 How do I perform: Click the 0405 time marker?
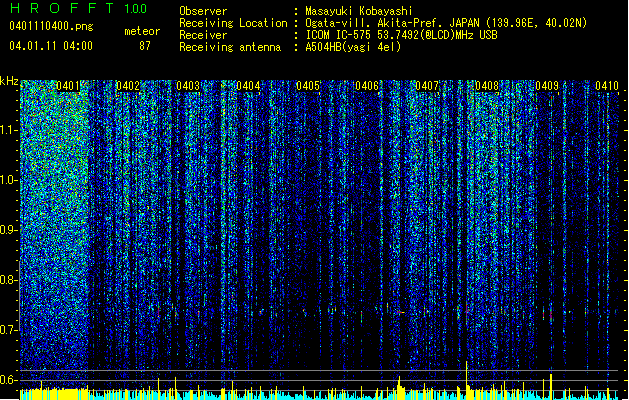308,86
